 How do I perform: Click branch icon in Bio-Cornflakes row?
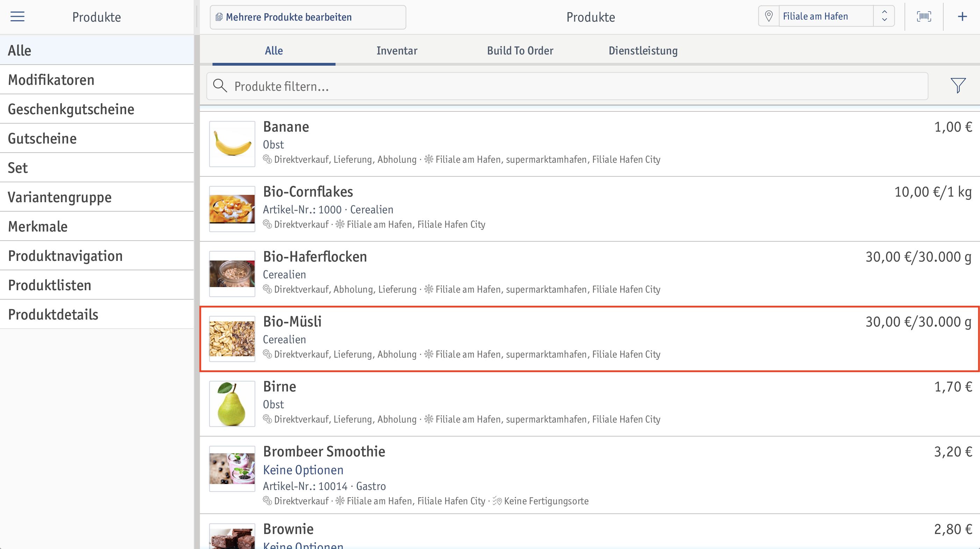coord(340,224)
